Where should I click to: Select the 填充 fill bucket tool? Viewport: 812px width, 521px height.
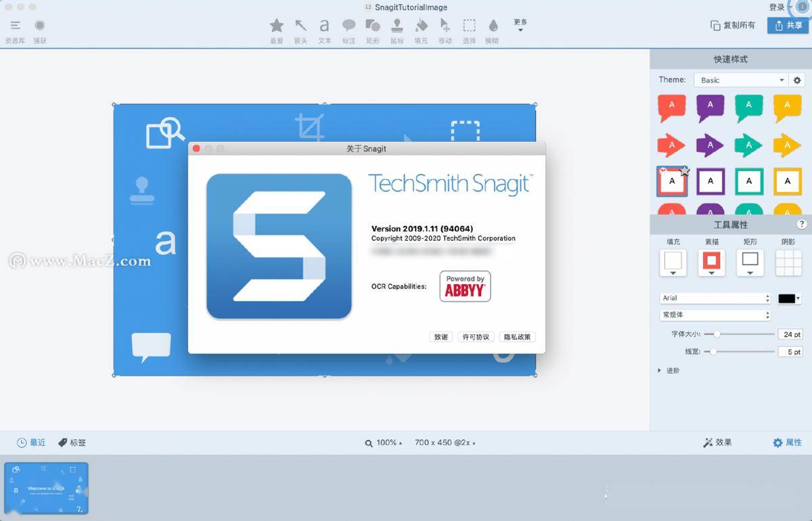[421, 31]
